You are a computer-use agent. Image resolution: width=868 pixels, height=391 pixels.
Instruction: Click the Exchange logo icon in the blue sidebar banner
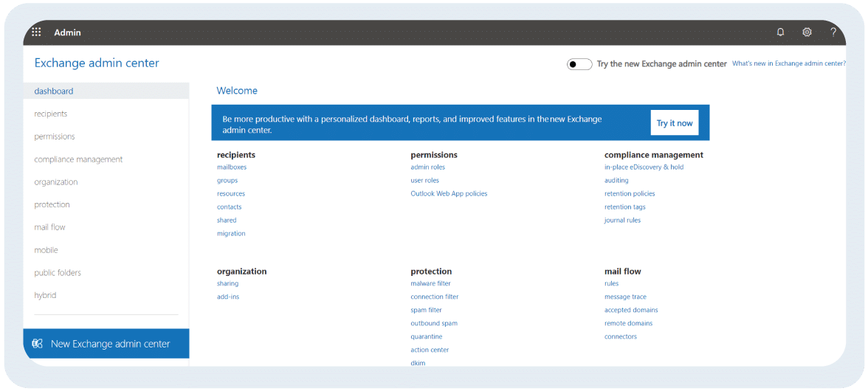(x=38, y=344)
